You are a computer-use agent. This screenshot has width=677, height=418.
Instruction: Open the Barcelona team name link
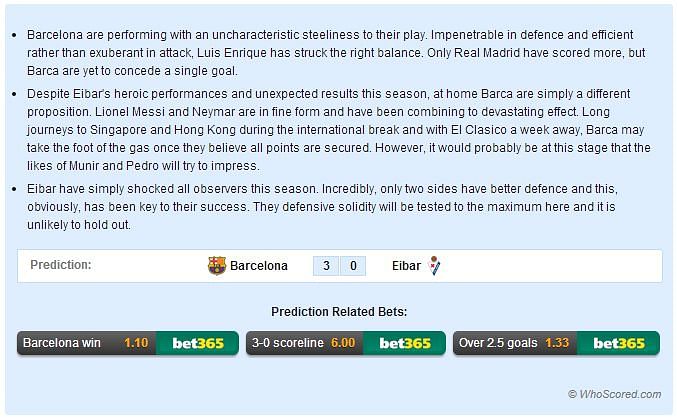(x=259, y=266)
